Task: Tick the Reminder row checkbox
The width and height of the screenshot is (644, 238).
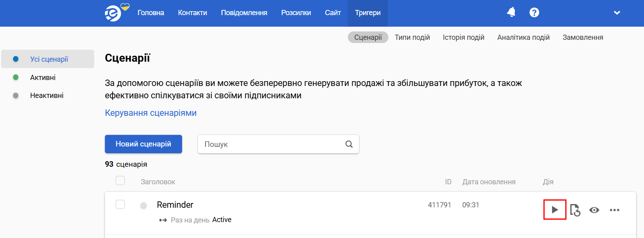Action: pos(120,204)
